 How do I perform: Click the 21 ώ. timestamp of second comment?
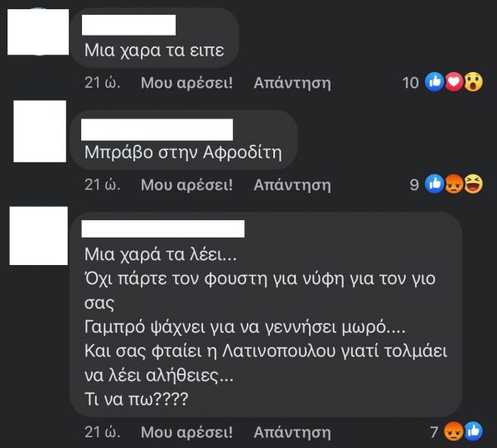103,185
